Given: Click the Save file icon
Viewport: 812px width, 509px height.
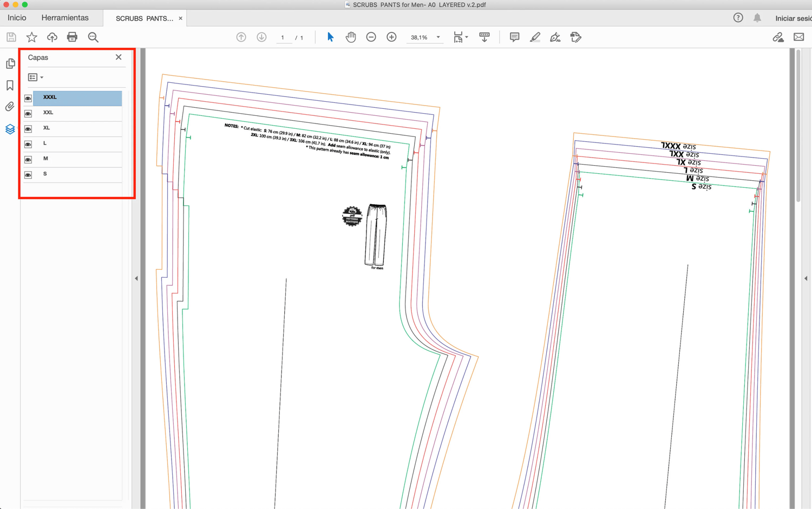Looking at the screenshot, I should pyautogui.click(x=11, y=37).
